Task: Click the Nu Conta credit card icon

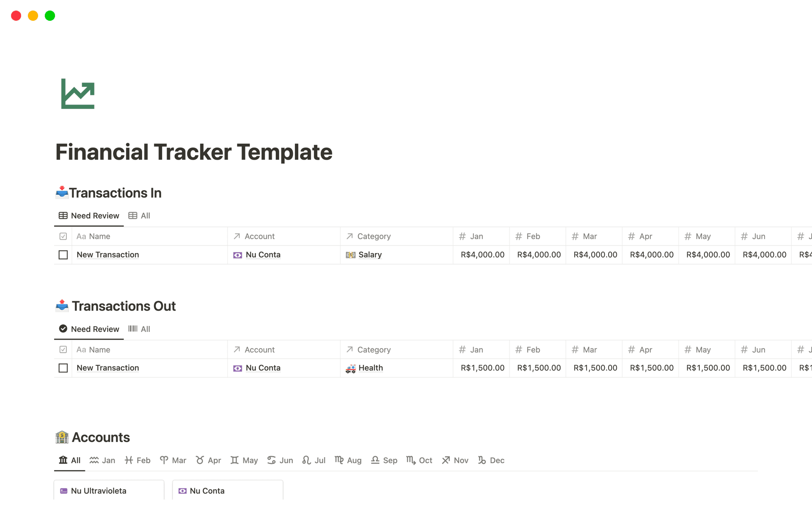Action: point(238,254)
